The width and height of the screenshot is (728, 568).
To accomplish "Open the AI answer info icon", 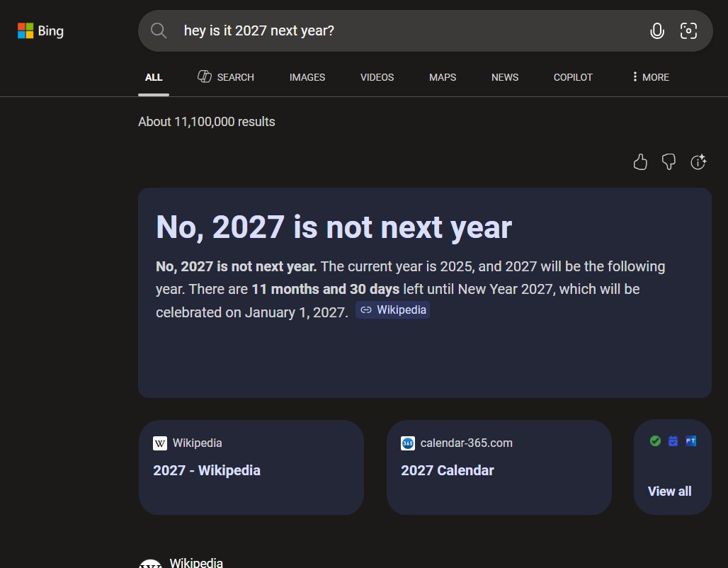I will point(698,162).
